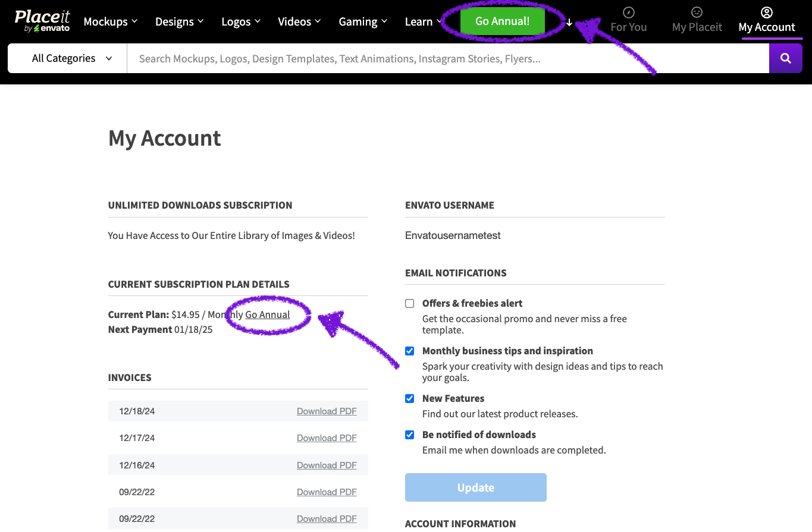The width and height of the screenshot is (812, 532).
Task: Open the All Categories dropdown
Action: pos(68,58)
